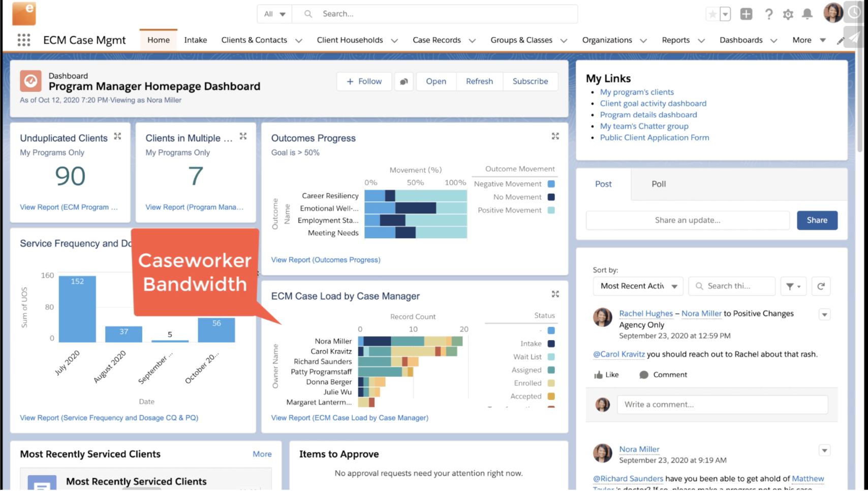
Task: Expand Organizations menu chevron
Action: [643, 41]
